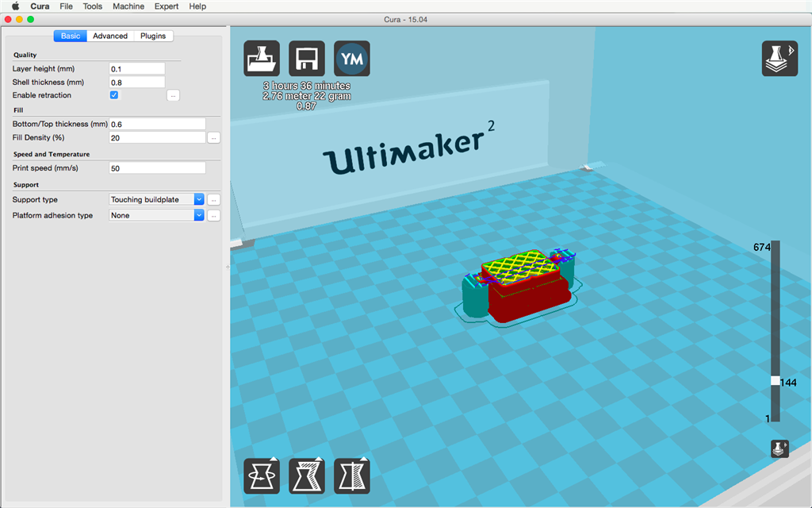The height and width of the screenshot is (508, 812).
Task: Open the Expert menu
Action: (167, 6)
